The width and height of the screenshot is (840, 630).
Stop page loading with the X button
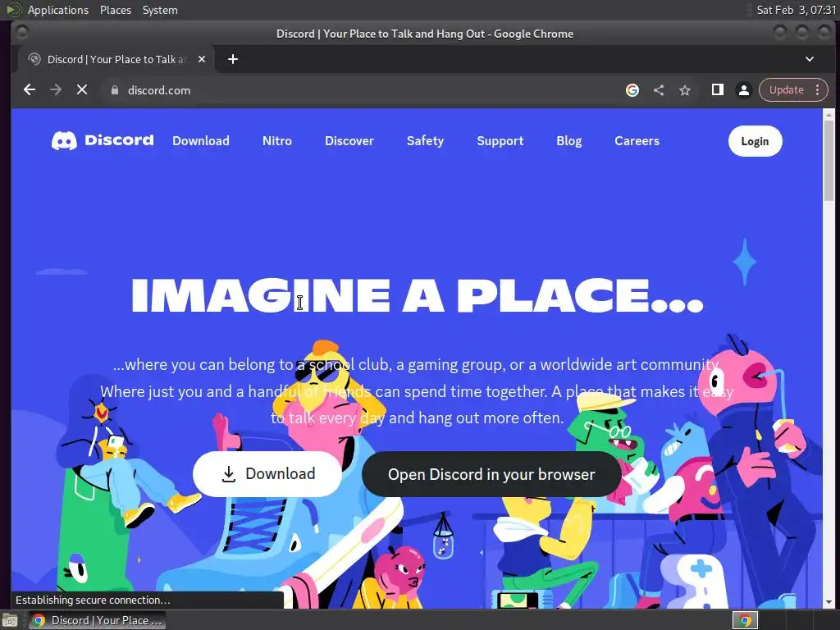point(82,90)
